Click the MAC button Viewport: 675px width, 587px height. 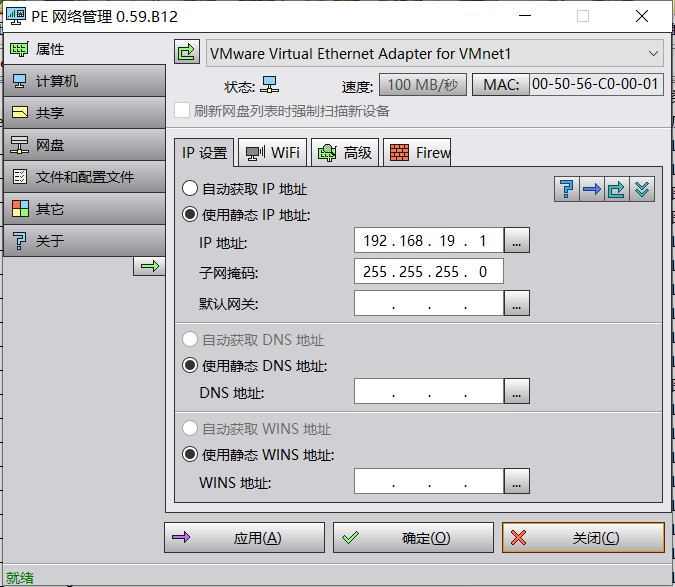(x=501, y=85)
